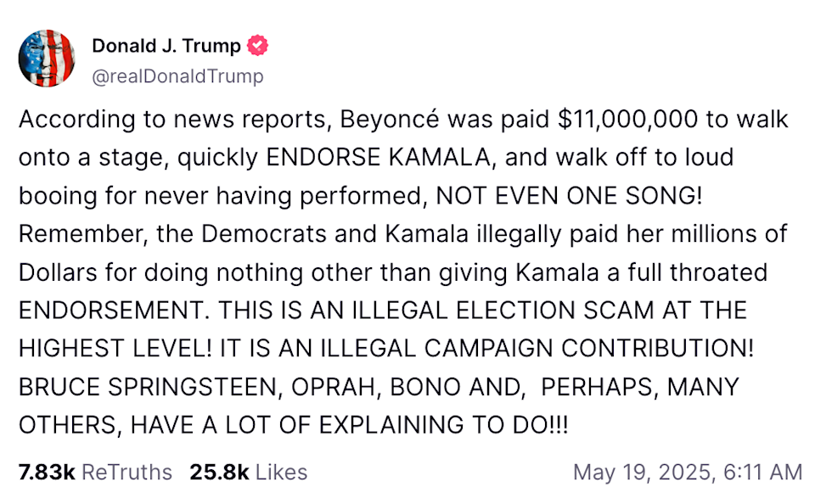The height and width of the screenshot is (504, 815).
Task: Click the NOT EVEN ONE SONG! text
Action: (x=569, y=196)
